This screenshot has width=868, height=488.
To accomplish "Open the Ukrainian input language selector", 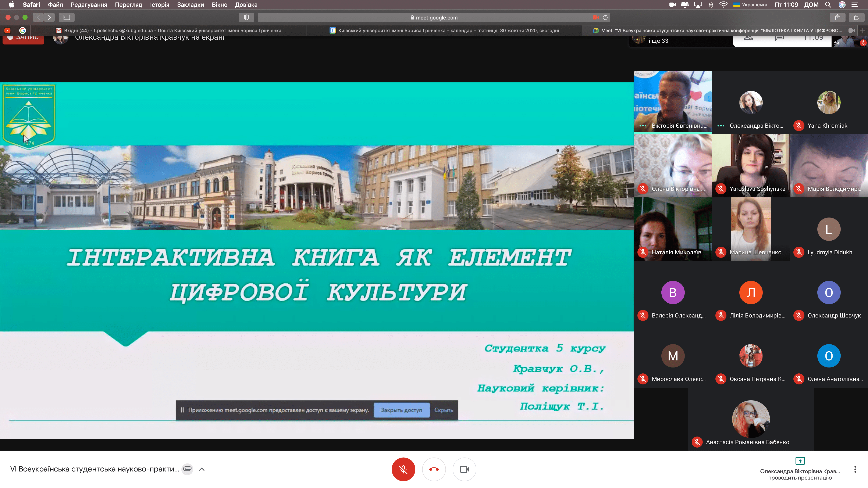I will [x=750, y=5].
